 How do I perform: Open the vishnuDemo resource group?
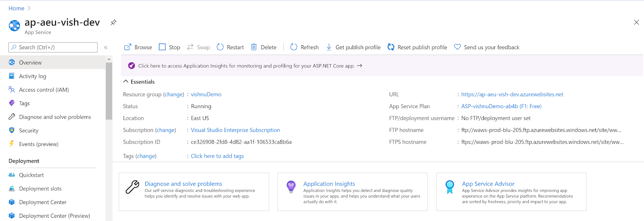point(206,94)
